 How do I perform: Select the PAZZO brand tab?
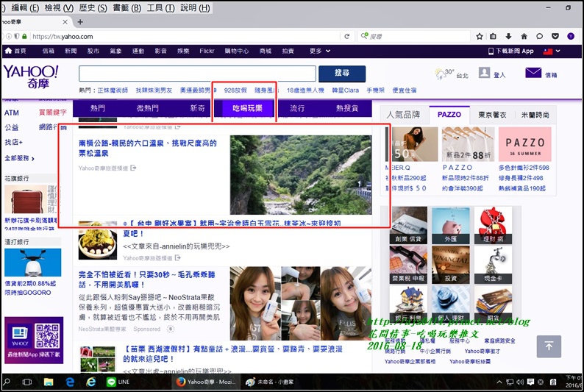click(449, 115)
